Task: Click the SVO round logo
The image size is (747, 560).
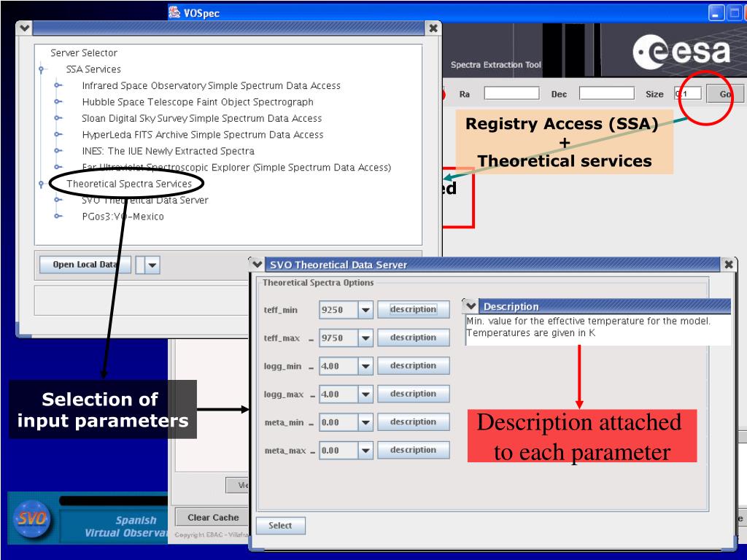Action: (32, 518)
